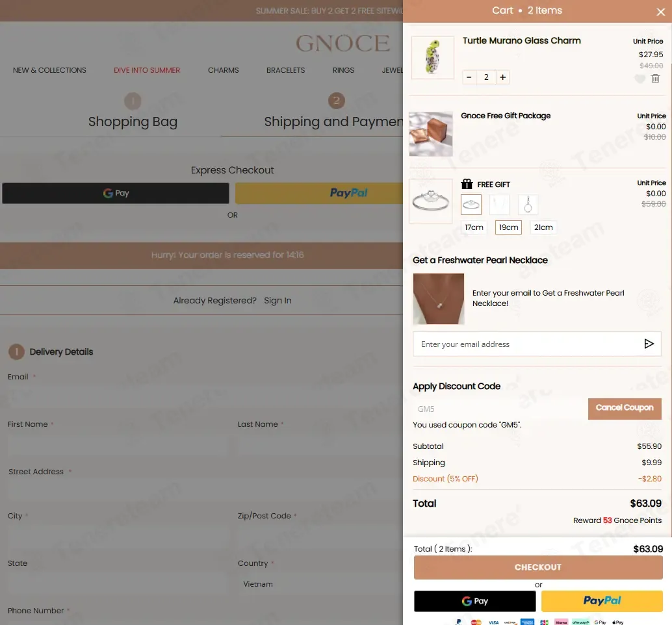Open the Country dropdown showing Vietnam
Viewport: 672px width, 625px height.
pyautogui.click(x=320, y=584)
